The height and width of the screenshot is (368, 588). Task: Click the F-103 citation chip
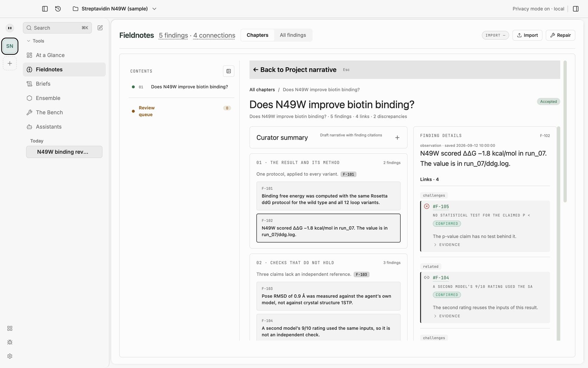pyautogui.click(x=361, y=275)
